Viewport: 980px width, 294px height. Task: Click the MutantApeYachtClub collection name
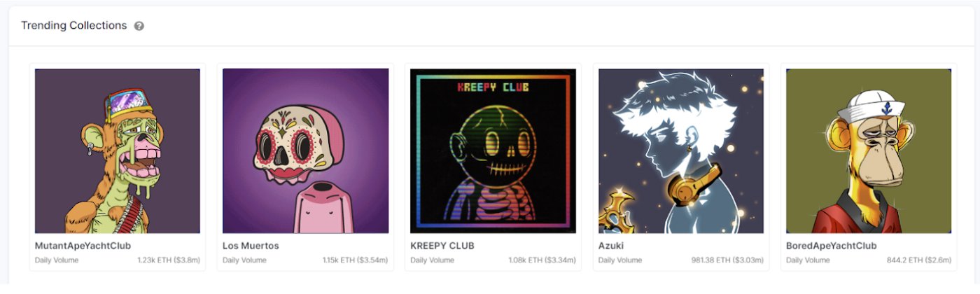pos(83,246)
